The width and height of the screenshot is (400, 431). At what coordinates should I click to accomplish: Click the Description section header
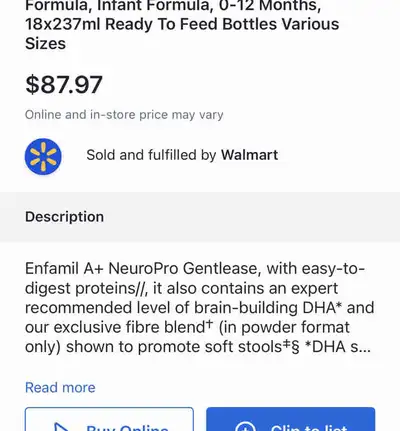click(64, 217)
